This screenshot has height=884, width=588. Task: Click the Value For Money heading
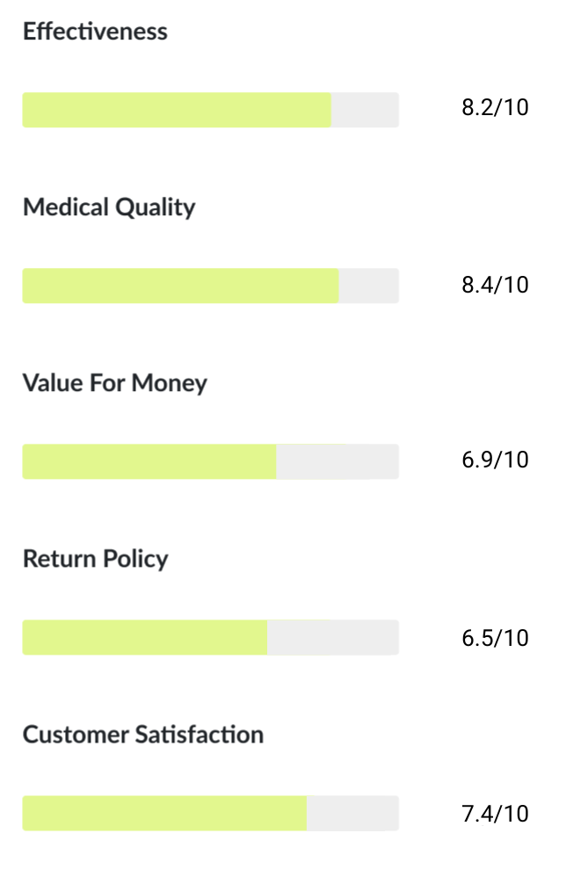pyautogui.click(x=115, y=383)
